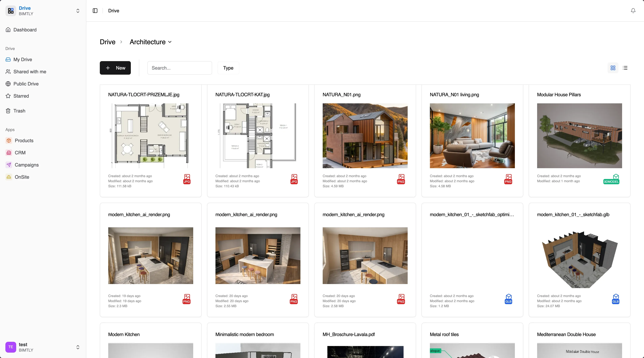Toggle the sidebar panel icon
The height and width of the screenshot is (358, 644).
pyautogui.click(x=95, y=10)
